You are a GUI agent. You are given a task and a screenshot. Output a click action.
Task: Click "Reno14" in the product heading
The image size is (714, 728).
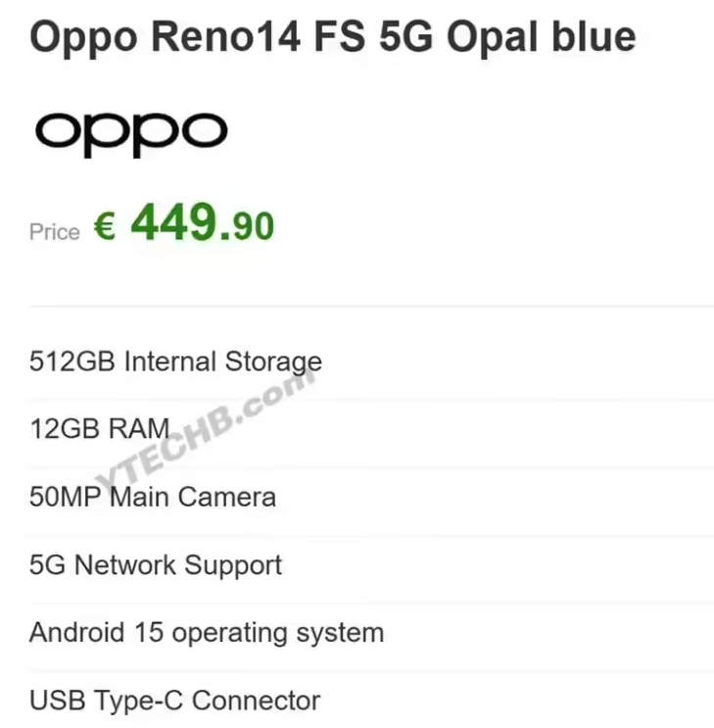(226, 36)
